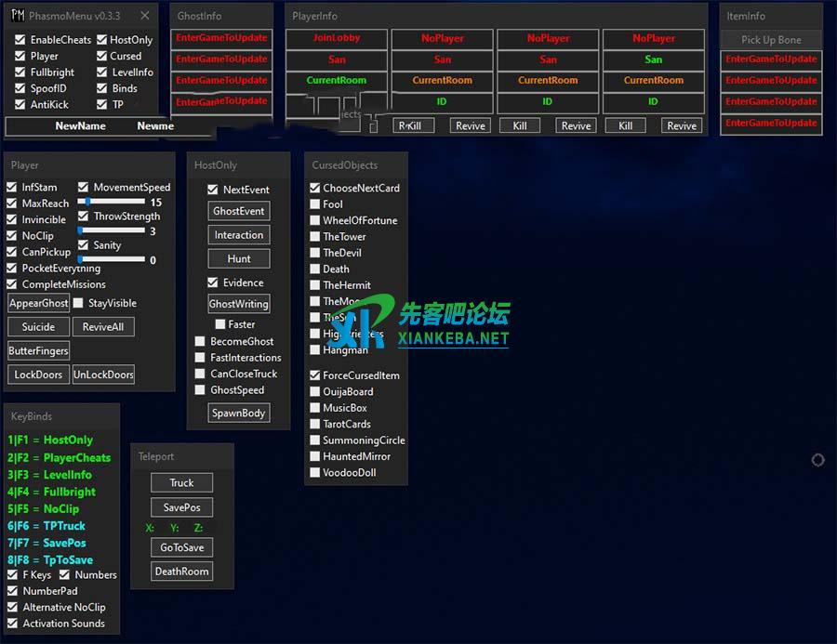Viewport: 837px width, 644px height.
Task: Check the Faster box under GhostWriting
Action: coord(220,324)
